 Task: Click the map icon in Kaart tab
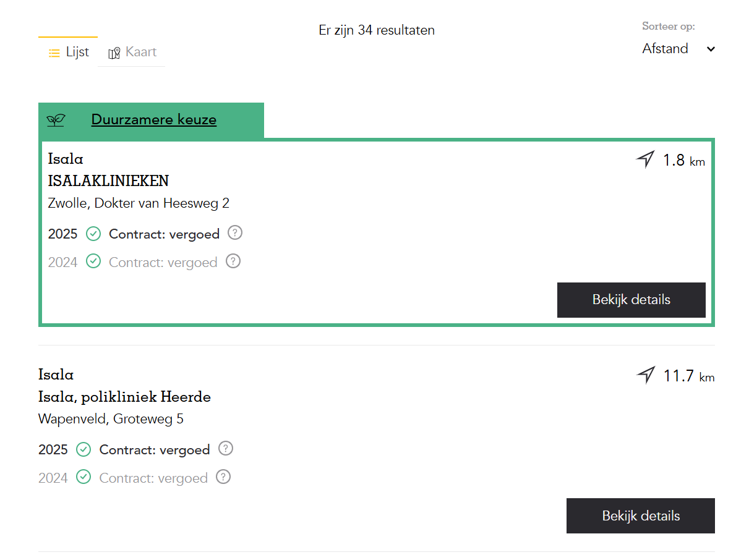coord(114,53)
